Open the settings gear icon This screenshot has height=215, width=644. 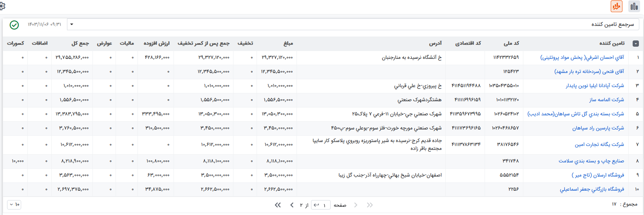point(2,6)
